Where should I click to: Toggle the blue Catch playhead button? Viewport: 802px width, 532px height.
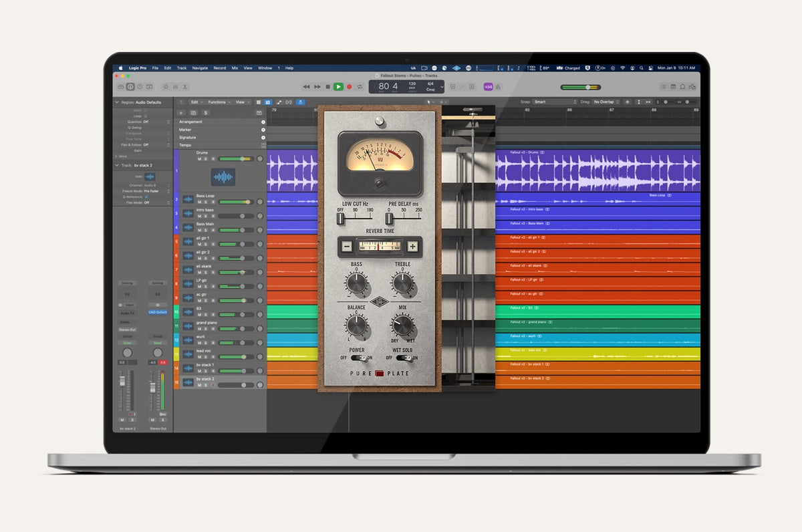tap(301, 102)
